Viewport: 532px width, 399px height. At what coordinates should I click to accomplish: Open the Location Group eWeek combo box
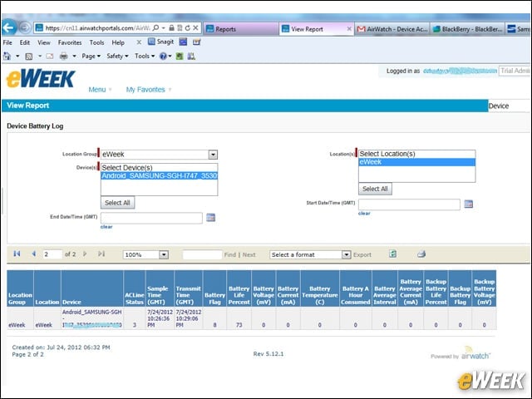[x=159, y=155]
